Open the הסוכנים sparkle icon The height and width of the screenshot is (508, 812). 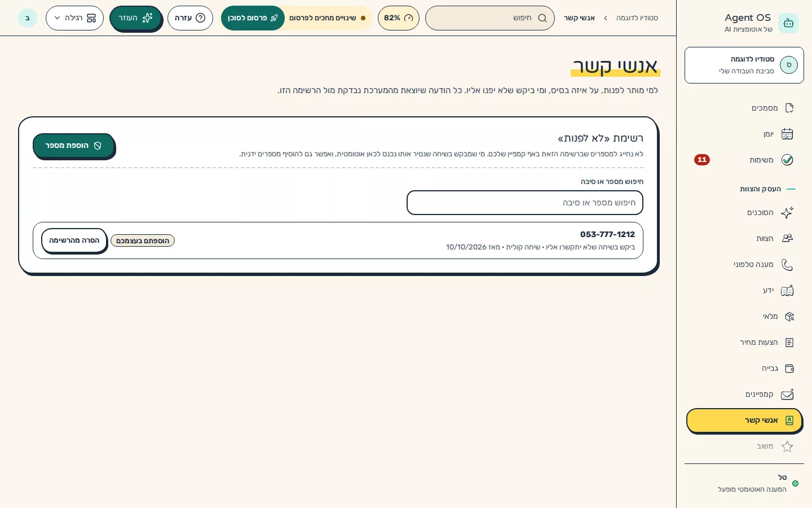pyautogui.click(x=788, y=213)
